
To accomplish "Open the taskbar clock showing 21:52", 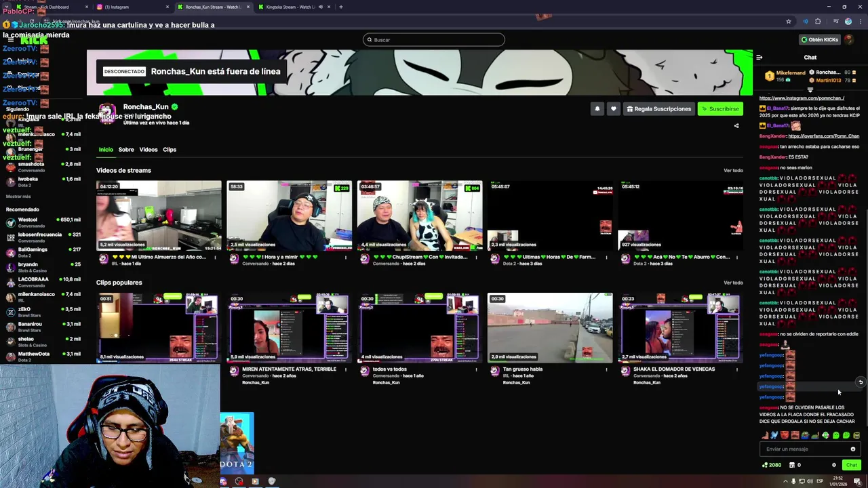I will point(839,481).
